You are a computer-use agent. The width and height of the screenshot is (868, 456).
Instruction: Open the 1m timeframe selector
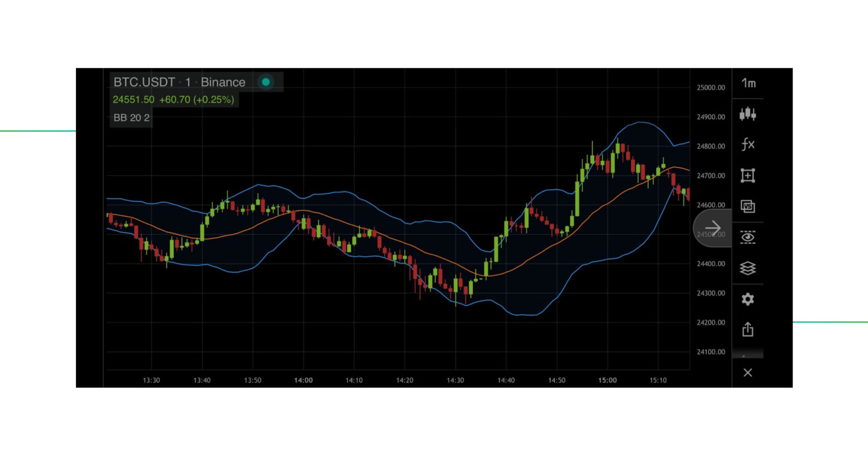point(748,84)
